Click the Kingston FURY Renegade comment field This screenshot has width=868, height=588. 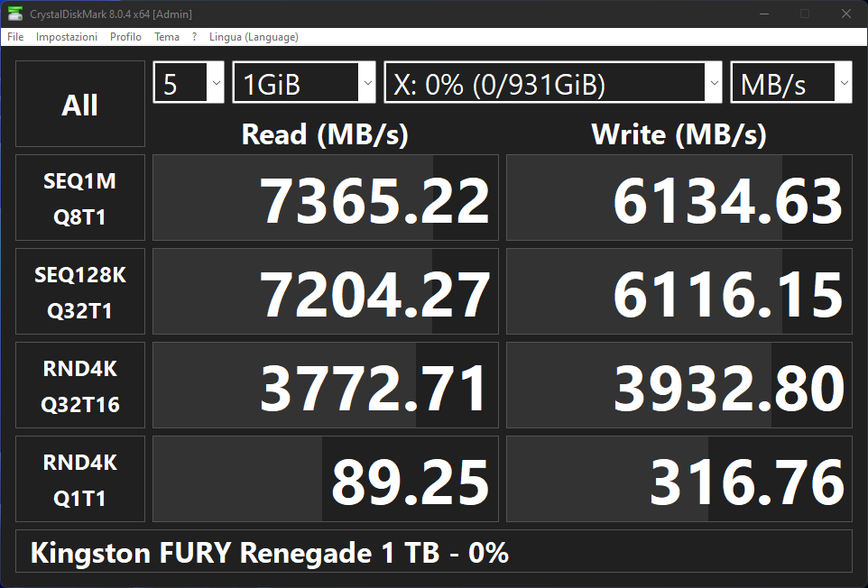pyautogui.click(x=434, y=552)
